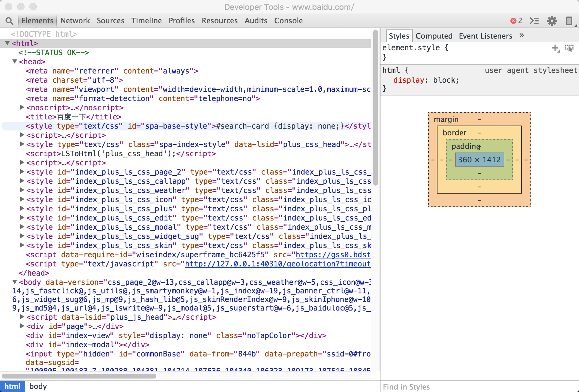579x392 pixels.
Task: Expand index_plus_ls_css_page_2 style node
Action: 22,172
